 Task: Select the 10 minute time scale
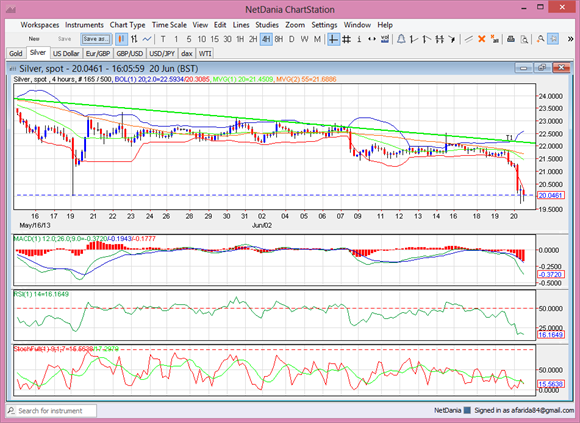click(202, 39)
